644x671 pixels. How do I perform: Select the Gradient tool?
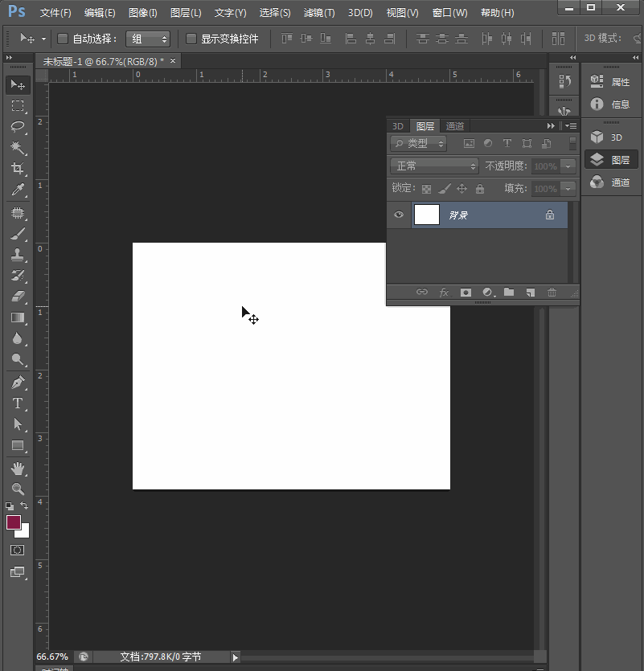[18, 317]
